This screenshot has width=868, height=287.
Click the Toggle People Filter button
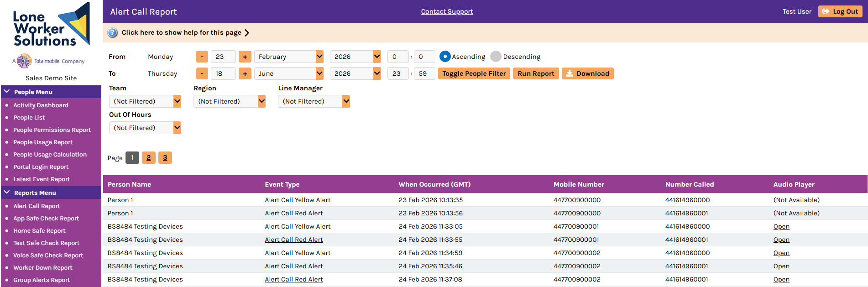(474, 73)
